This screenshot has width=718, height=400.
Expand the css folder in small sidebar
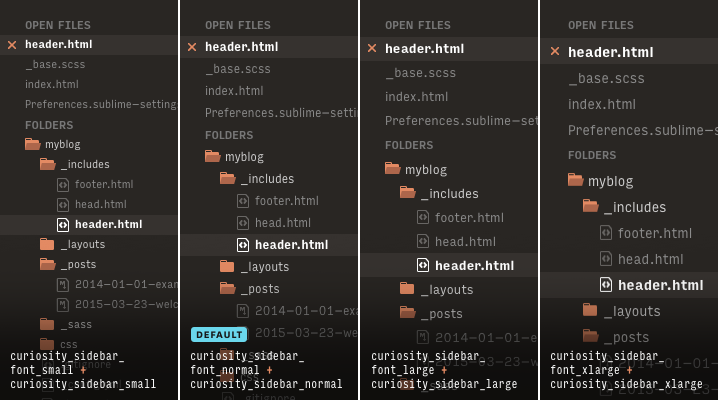pos(69,345)
